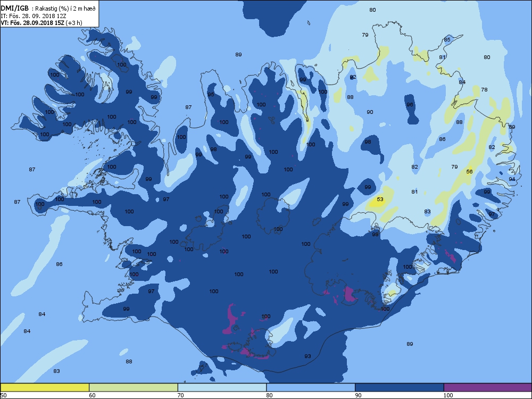Click the '94' humidity value on east coast
The height and width of the screenshot is (399, 532).
[x=512, y=179]
